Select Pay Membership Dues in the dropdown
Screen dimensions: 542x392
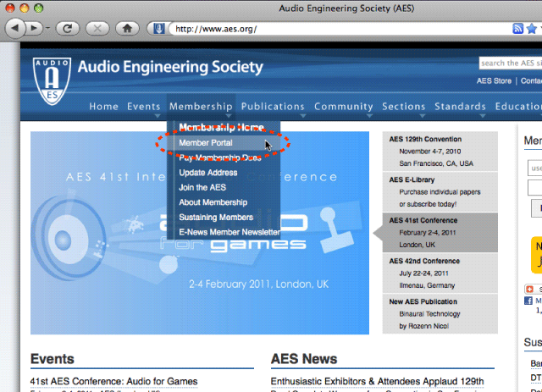point(220,158)
